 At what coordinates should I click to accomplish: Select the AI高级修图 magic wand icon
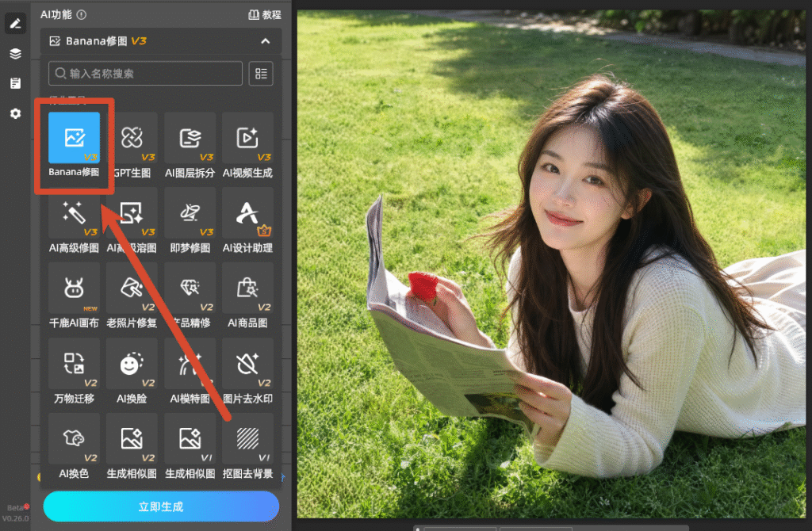pyautogui.click(x=74, y=212)
